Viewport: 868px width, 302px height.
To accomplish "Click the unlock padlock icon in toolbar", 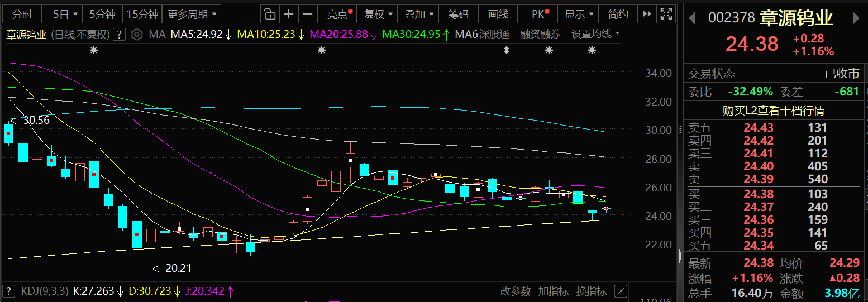I will (269, 14).
